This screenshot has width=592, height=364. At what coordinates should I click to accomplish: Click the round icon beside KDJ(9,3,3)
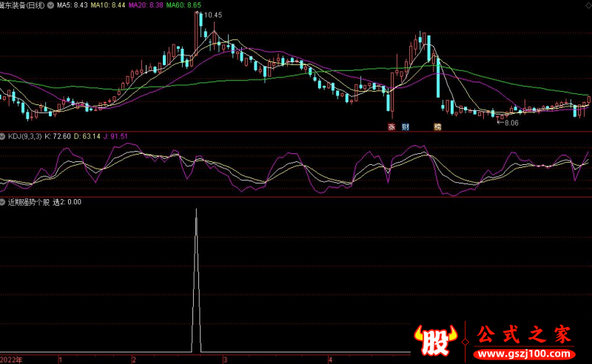(x=3, y=136)
